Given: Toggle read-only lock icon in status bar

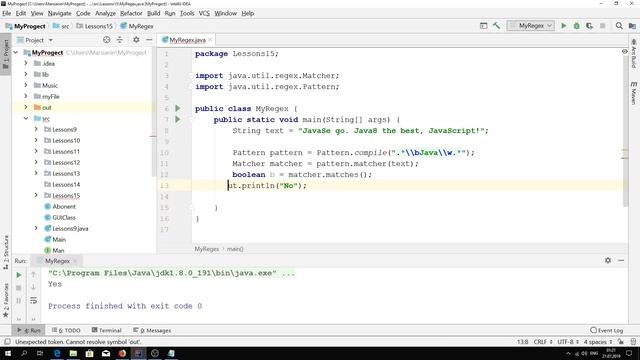Looking at the screenshot, I should (x=620, y=342).
